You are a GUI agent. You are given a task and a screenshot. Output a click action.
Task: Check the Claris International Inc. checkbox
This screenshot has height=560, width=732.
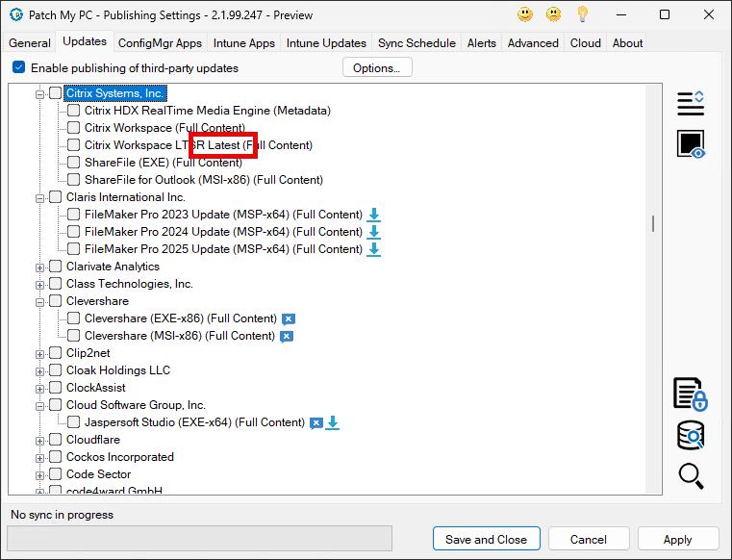(x=56, y=196)
